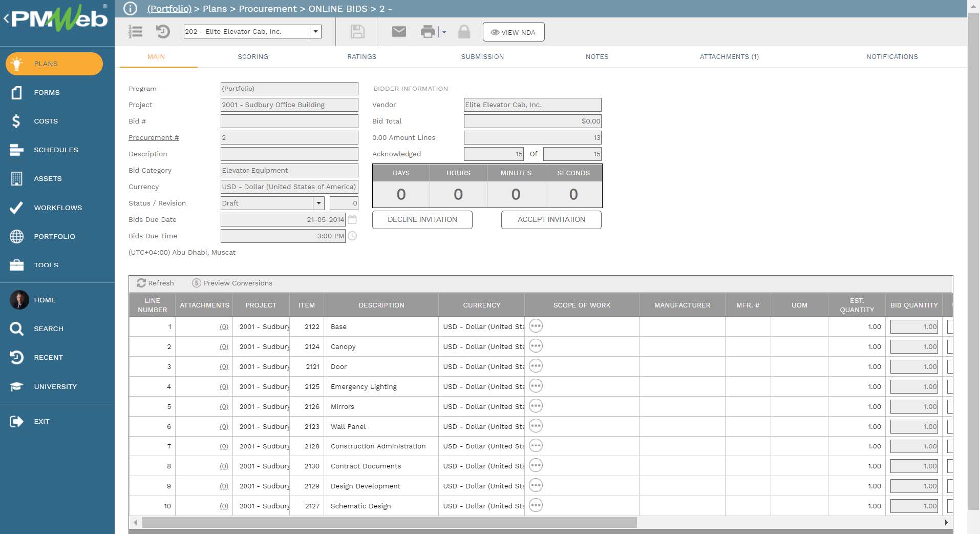The height and width of the screenshot is (534, 980).
Task: Switch to the Scoring tab
Action: click(x=252, y=57)
